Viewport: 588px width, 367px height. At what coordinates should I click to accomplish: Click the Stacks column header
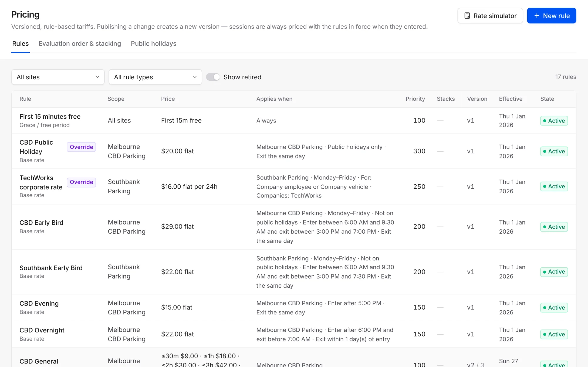click(x=446, y=99)
